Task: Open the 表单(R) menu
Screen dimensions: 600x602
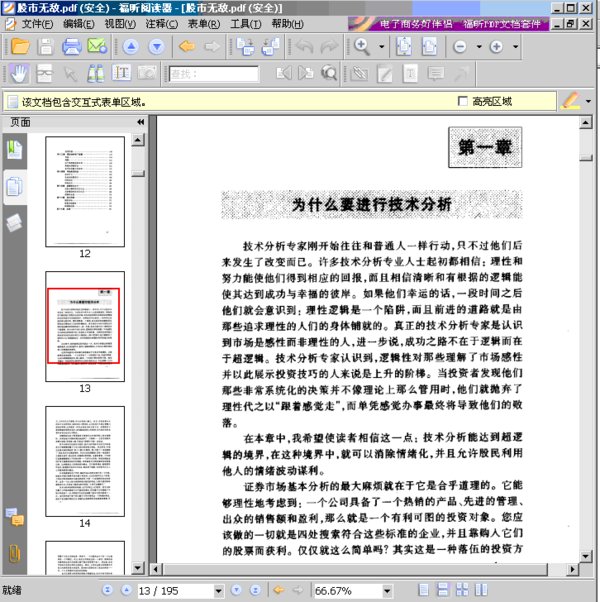Action: coord(204,24)
